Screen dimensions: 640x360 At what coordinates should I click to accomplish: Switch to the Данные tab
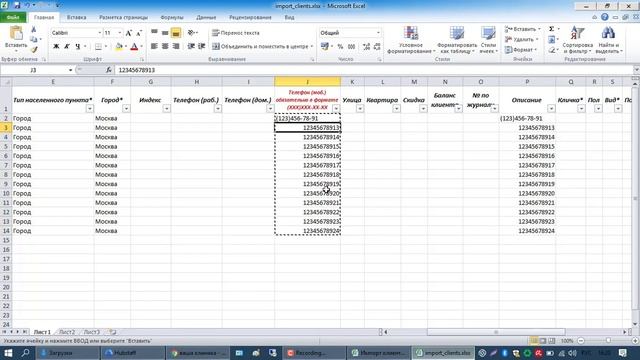(206, 18)
